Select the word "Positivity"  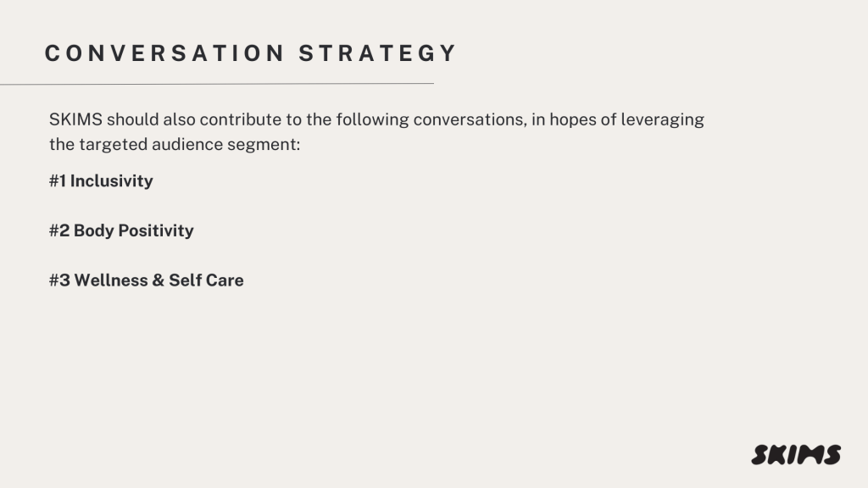[156, 230]
